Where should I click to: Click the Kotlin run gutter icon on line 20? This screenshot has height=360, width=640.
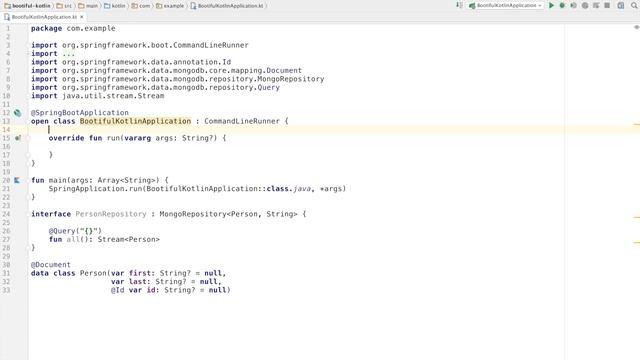coord(17,180)
